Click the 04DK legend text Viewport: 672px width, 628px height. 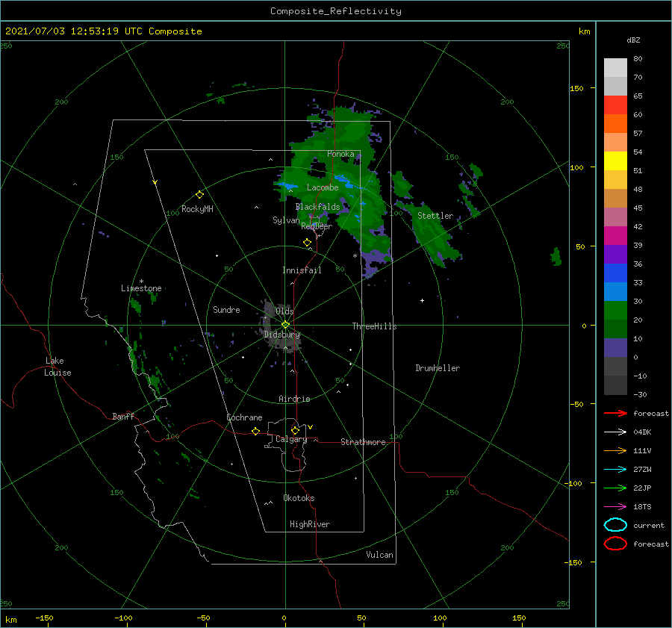[642, 432]
